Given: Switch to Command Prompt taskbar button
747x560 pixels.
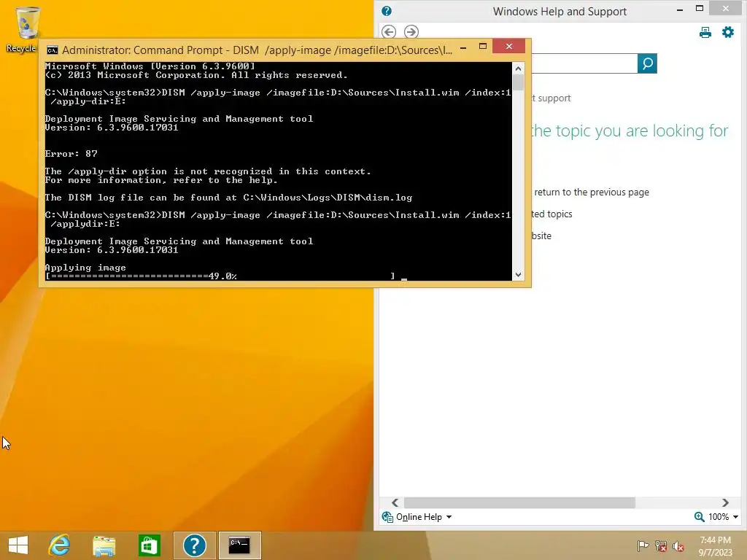Looking at the screenshot, I should coord(239,545).
